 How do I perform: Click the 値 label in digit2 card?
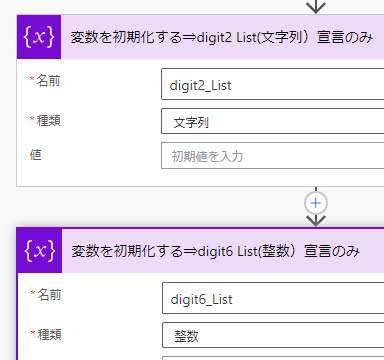point(36,155)
